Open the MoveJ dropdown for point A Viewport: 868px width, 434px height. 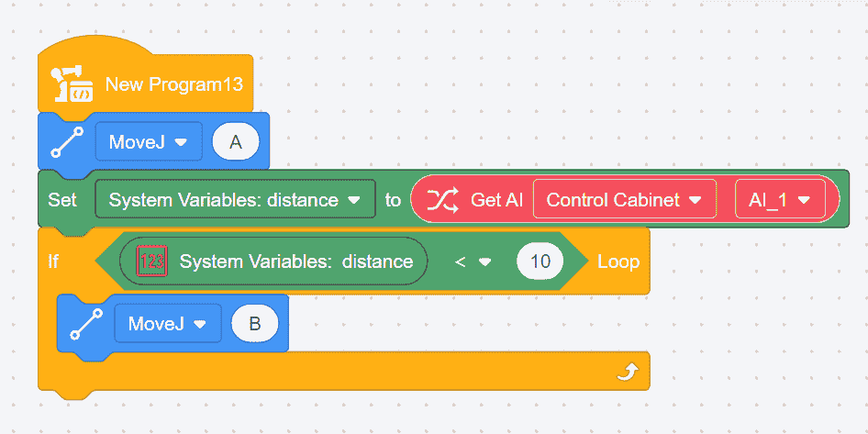point(148,142)
